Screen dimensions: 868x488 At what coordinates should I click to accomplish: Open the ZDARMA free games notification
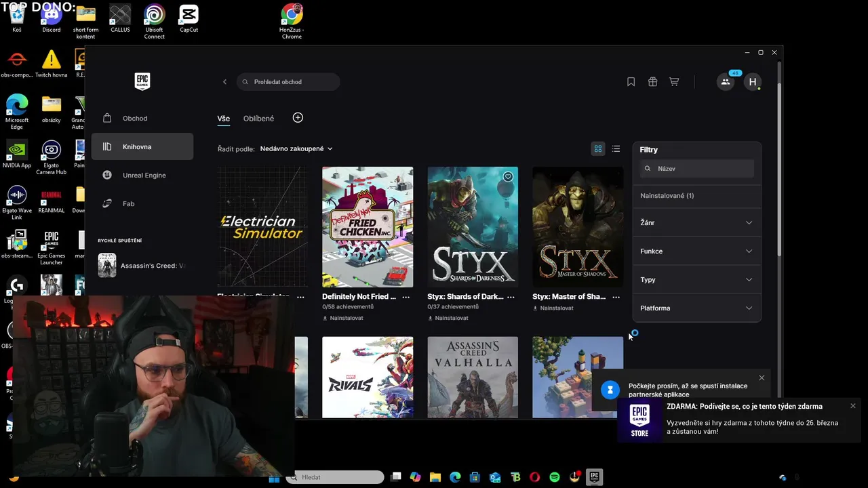pos(739,420)
